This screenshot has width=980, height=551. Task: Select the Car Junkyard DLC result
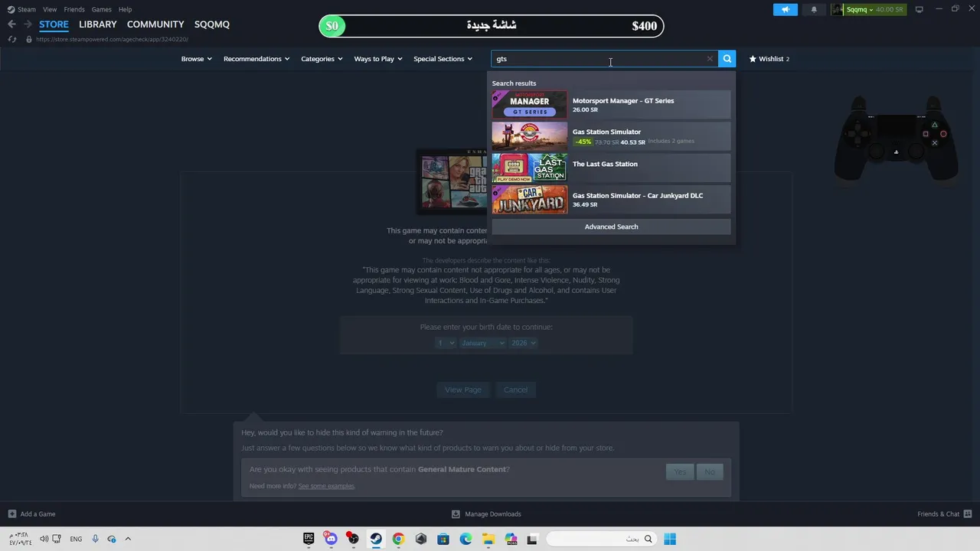click(x=611, y=200)
